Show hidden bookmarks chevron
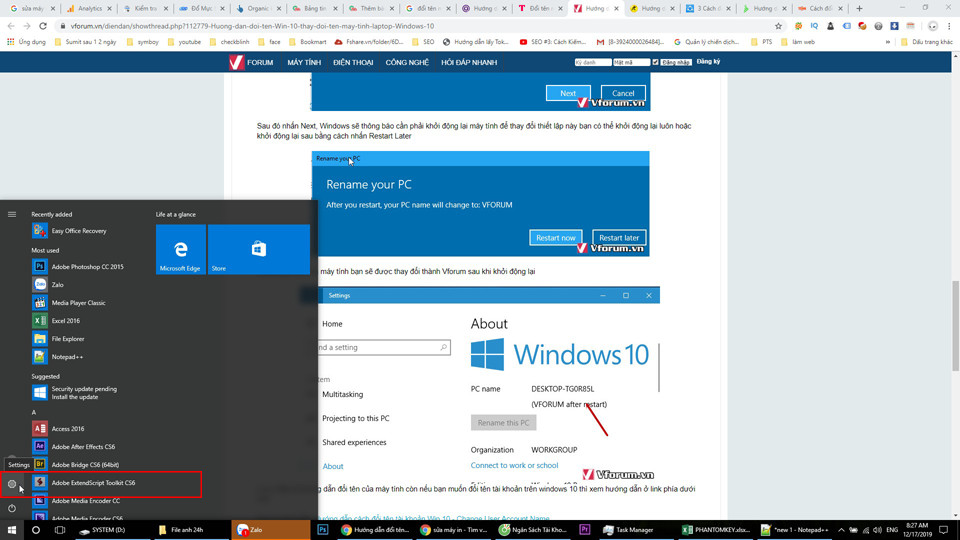This screenshot has height=540, width=960. [x=888, y=42]
